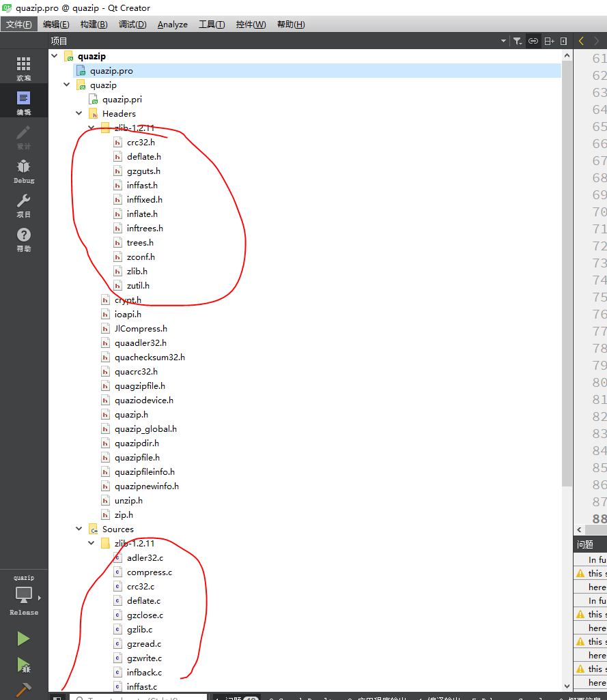Close the project side panel

tap(564, 41)
